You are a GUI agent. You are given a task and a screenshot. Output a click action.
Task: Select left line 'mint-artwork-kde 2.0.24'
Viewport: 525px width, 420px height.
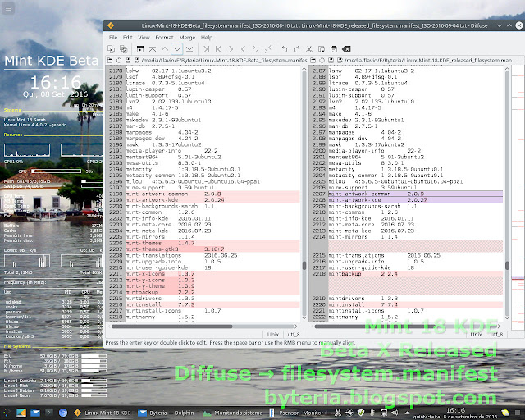click(x=212, y=200)
